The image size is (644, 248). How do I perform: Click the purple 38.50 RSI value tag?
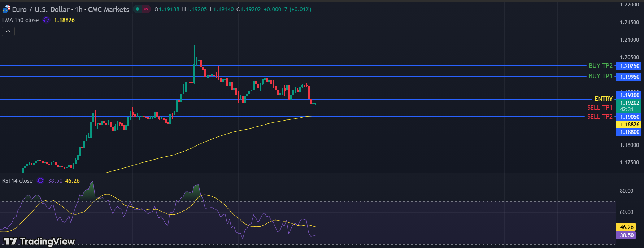pos(626,235)
